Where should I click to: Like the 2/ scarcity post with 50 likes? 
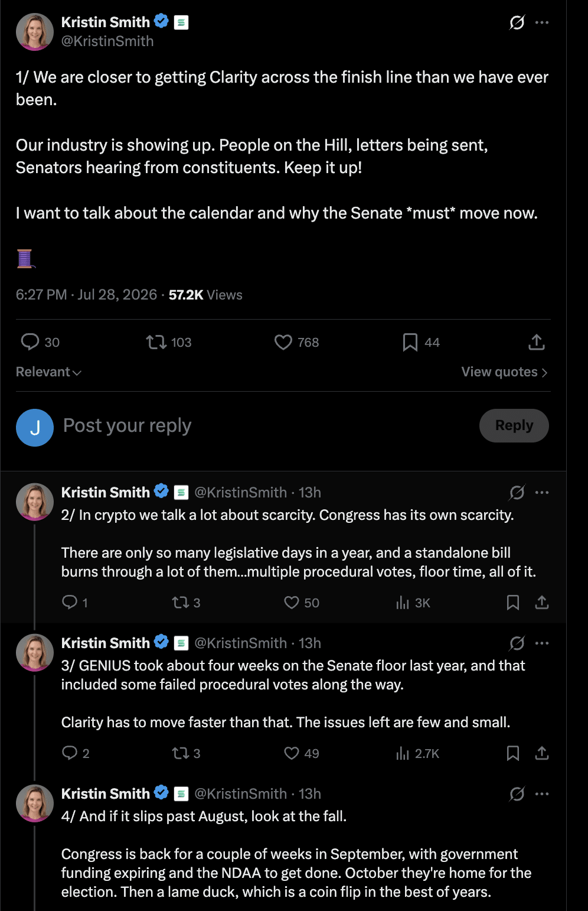[x=292, y=603]
